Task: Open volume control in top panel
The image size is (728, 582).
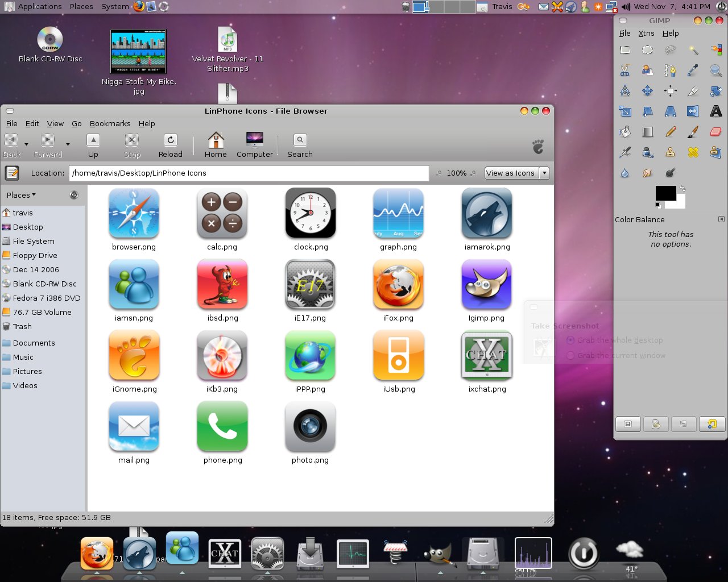Action: click(626, 7)
